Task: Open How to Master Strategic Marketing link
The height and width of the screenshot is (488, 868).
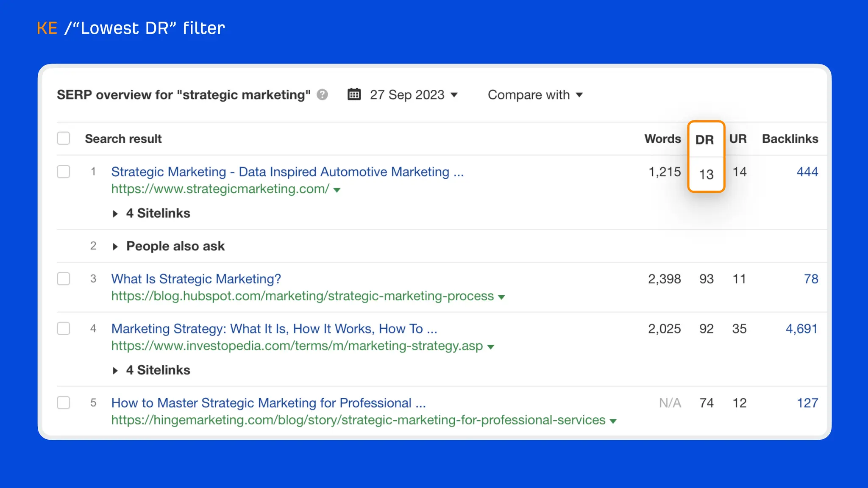Action: click(269, 402)
